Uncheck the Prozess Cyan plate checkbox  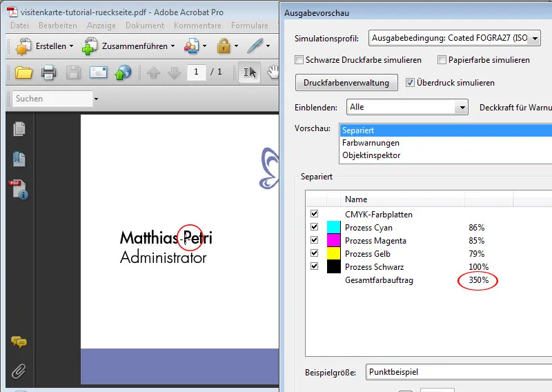pos(315,227)
